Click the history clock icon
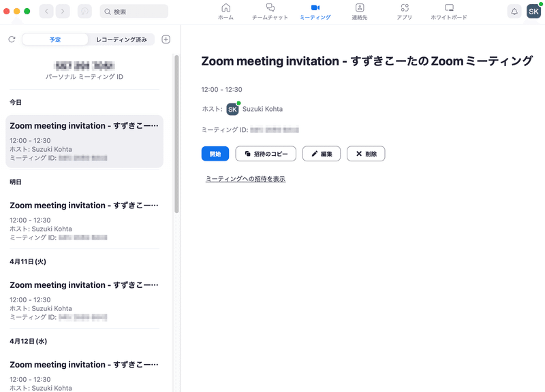Viewport: 545px width, 392px height. tap(84, 12)
